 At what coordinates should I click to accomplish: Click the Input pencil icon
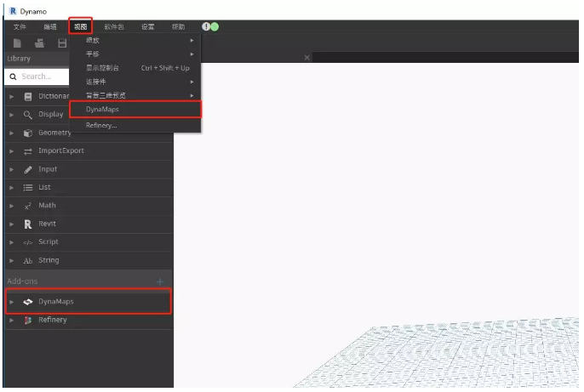tap(28, 169)
